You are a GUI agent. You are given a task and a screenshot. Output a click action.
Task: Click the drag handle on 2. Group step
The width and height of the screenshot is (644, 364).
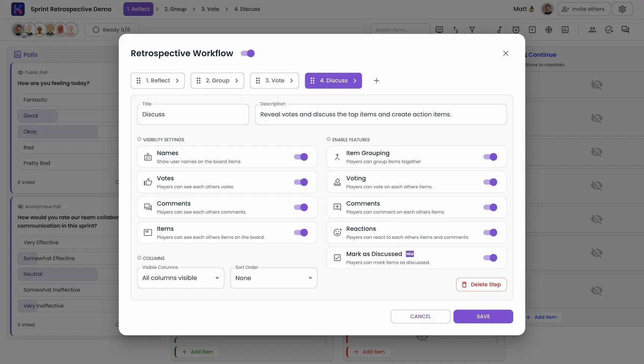click(198, 81)
